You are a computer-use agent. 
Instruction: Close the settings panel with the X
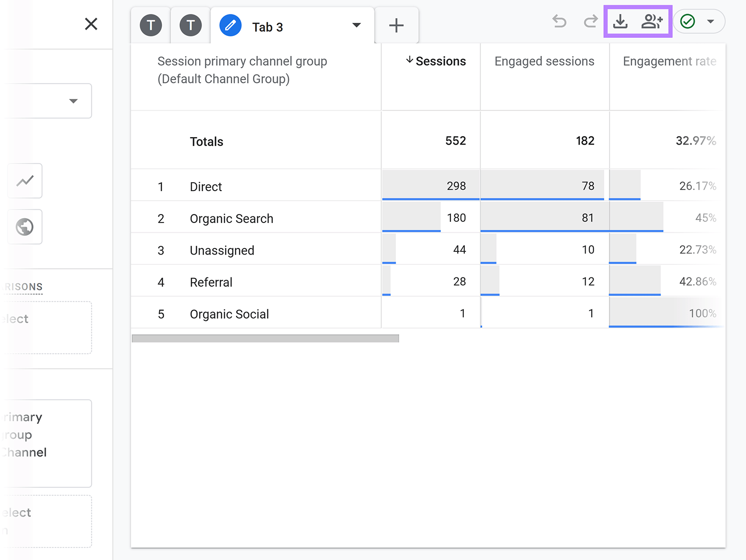[x=91, y=24]
